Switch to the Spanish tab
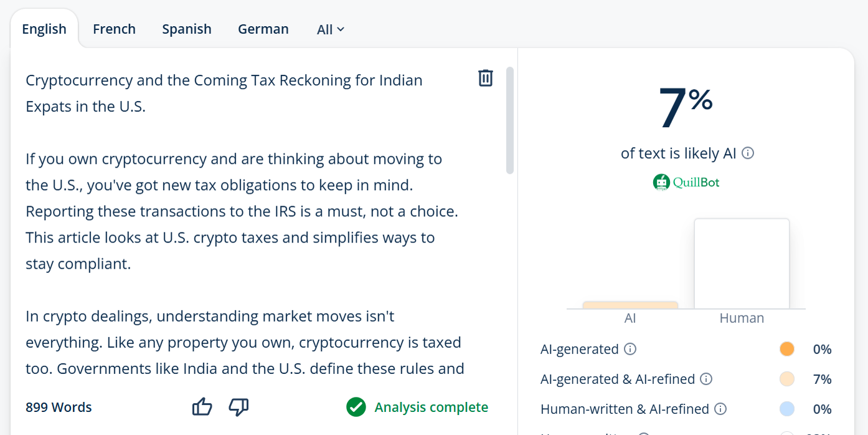This screenshot has height=435, width=868. pyautogui.click(x=187, y=29)
